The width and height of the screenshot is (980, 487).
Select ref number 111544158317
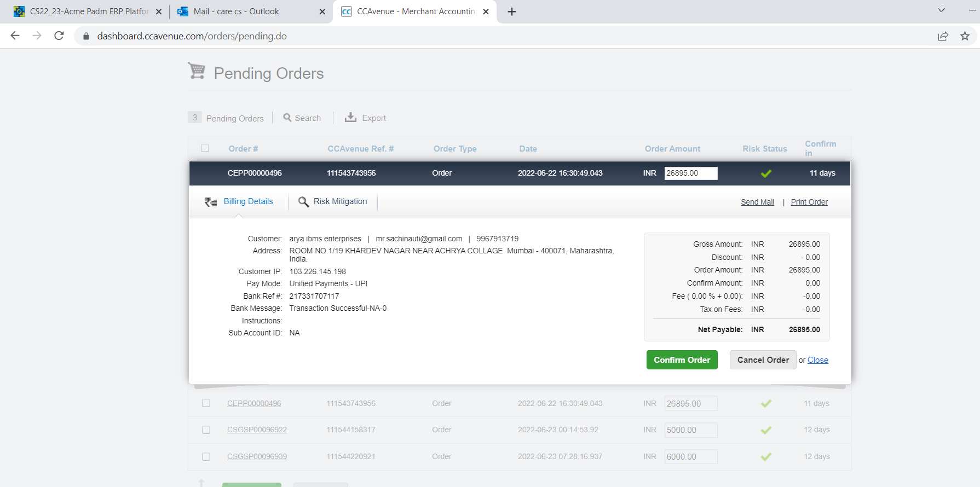coord(351,430)
